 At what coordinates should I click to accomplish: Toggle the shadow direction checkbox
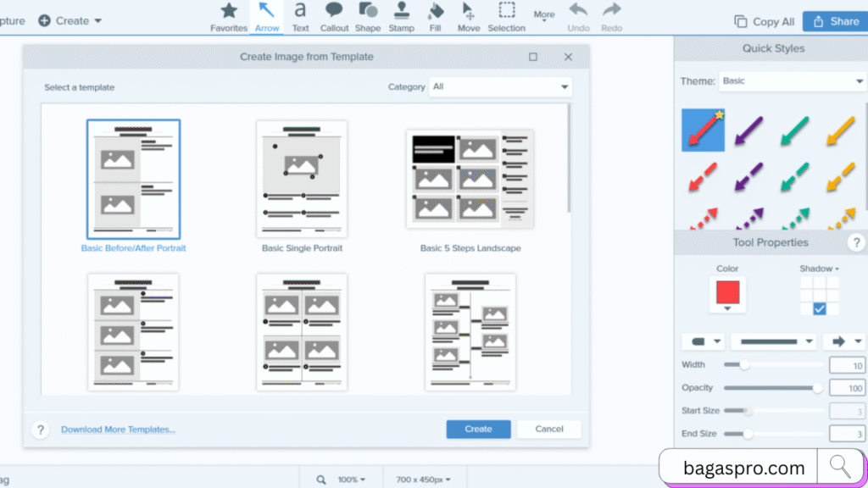(819, 308)
